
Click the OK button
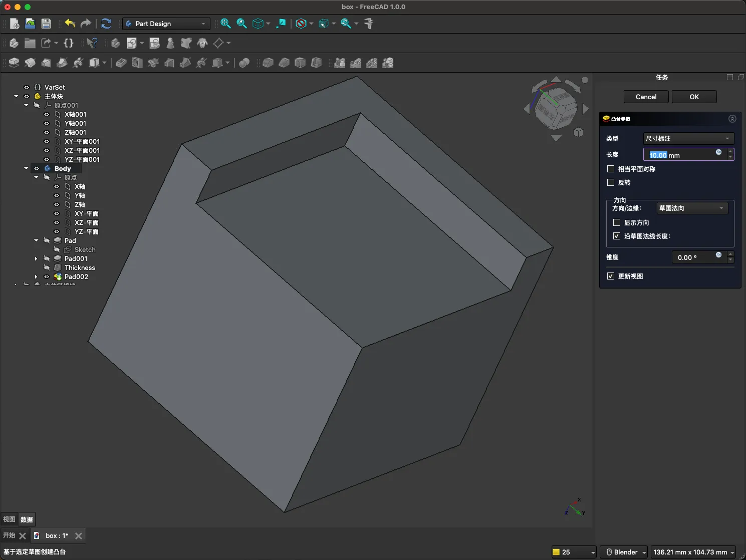tap(694, 97)
